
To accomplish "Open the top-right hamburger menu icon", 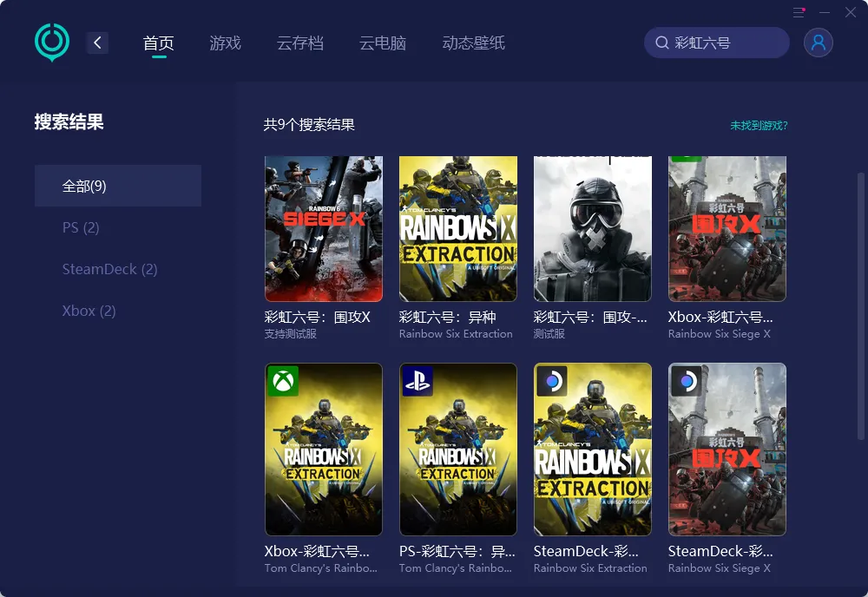I will [x=799, y=12].
